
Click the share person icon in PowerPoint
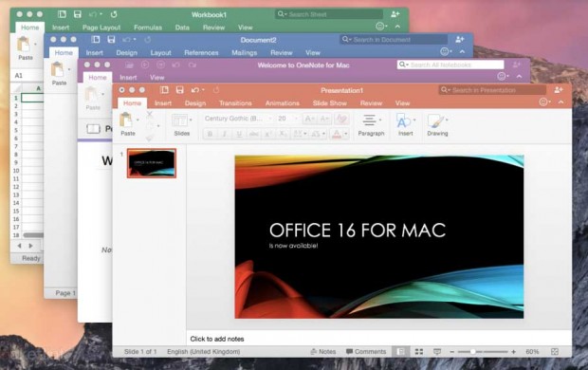click(558, 90)
